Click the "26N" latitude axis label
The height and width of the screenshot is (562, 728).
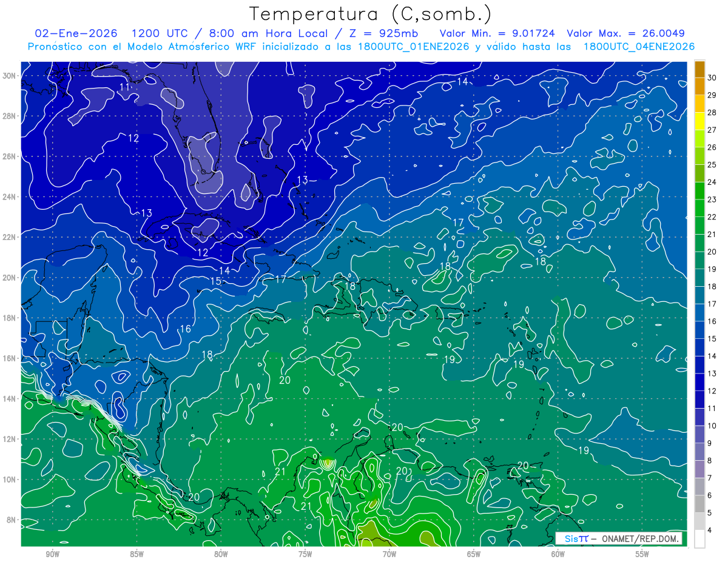[x=10, y=156]
